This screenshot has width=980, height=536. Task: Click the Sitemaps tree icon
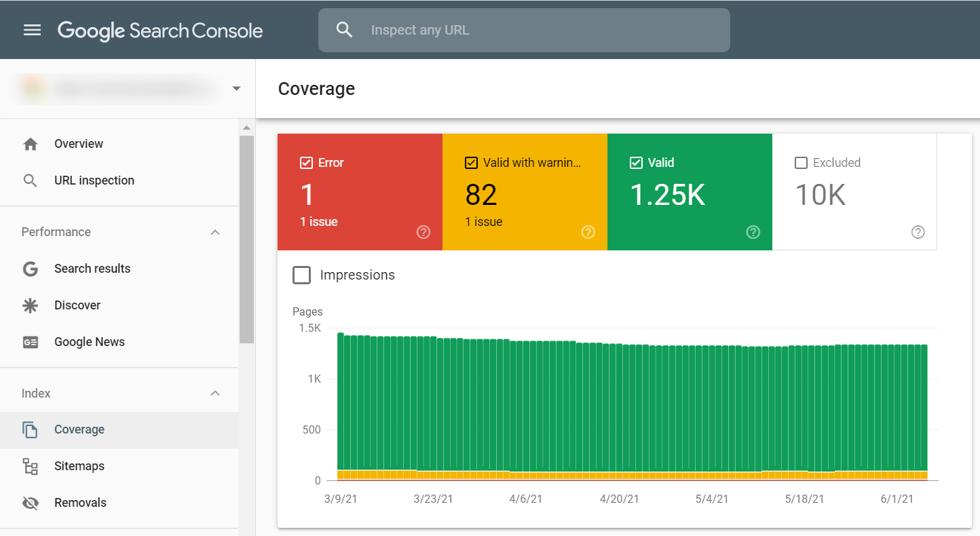[x=30, y=466]
